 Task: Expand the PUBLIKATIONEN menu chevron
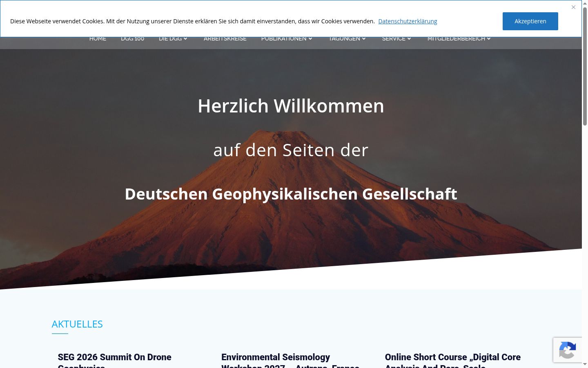(310, 39)
